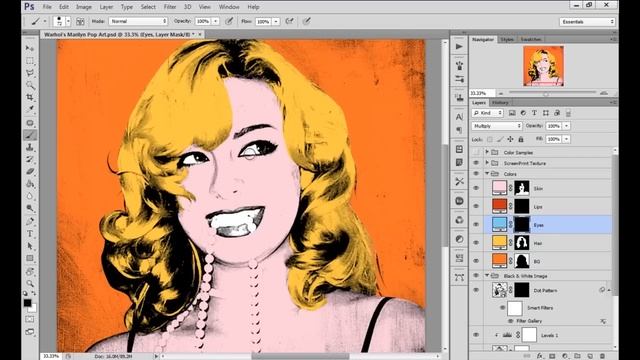This screenshot has width=640, height=360.
Task: Click the Lock position icon
Action: [x=510, y=139]
